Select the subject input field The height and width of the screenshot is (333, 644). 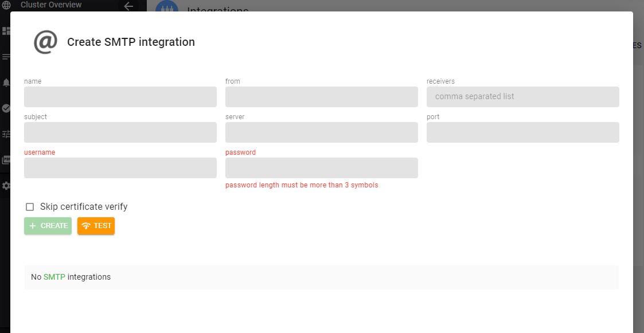tap(120, 132)
